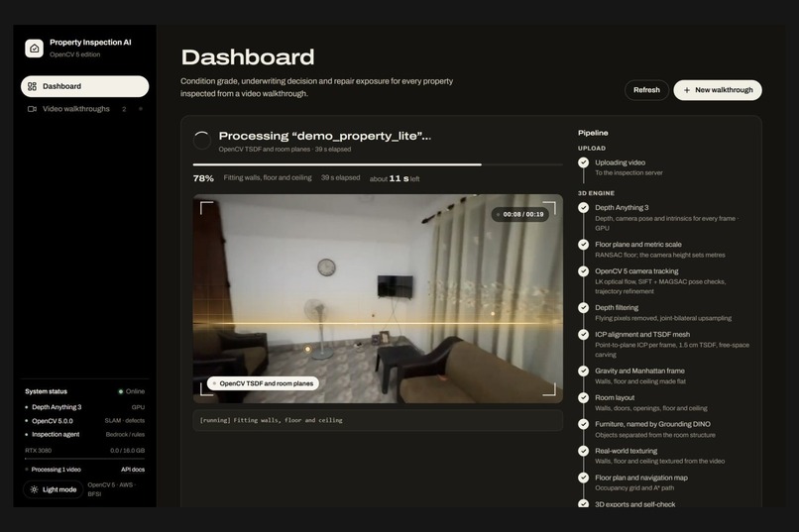The image size is (799, 532).
Task: Click the Dashboard grid icon
Action: click(32, 86)
